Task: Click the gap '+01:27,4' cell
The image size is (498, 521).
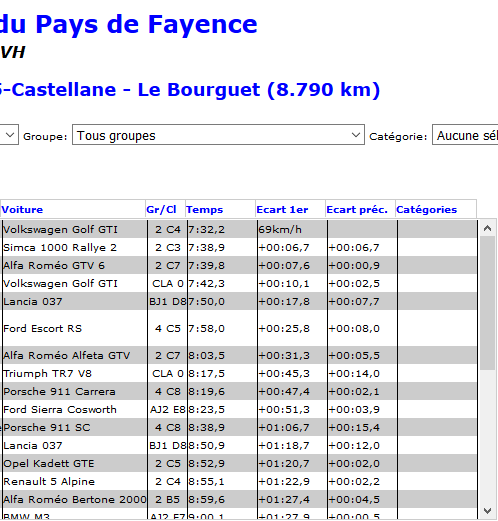Action: click(292, 500)
